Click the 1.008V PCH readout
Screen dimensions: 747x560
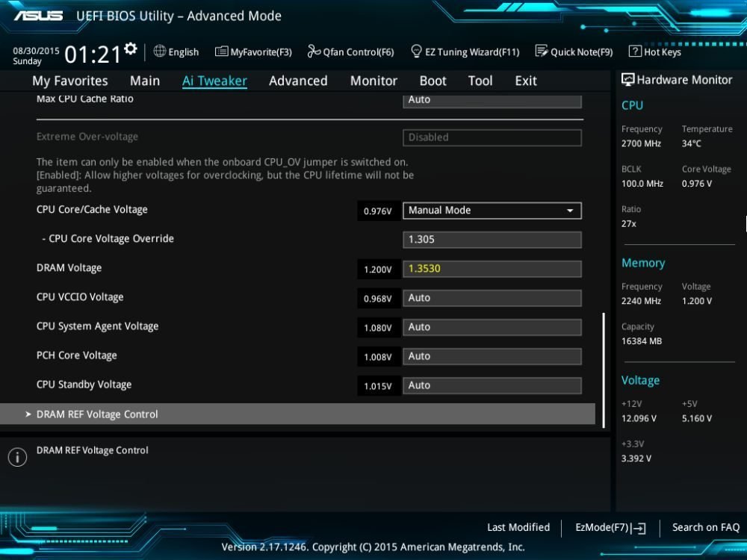pos(378,357)
